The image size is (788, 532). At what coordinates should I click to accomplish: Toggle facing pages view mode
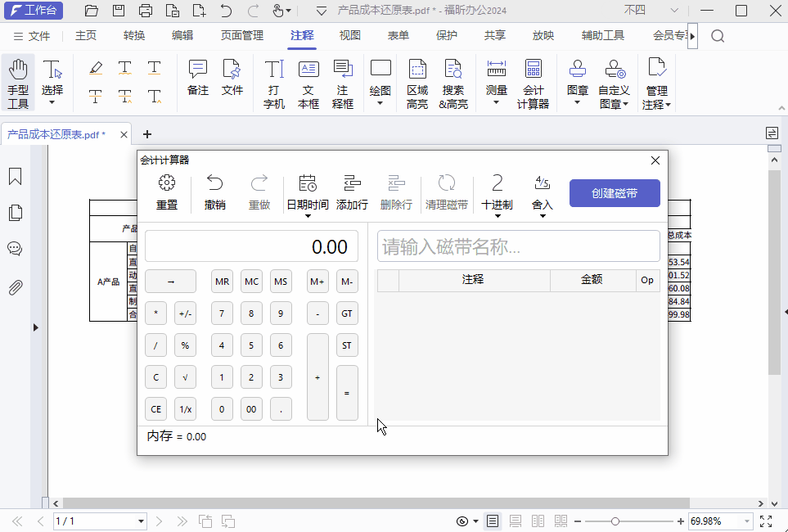538,521
